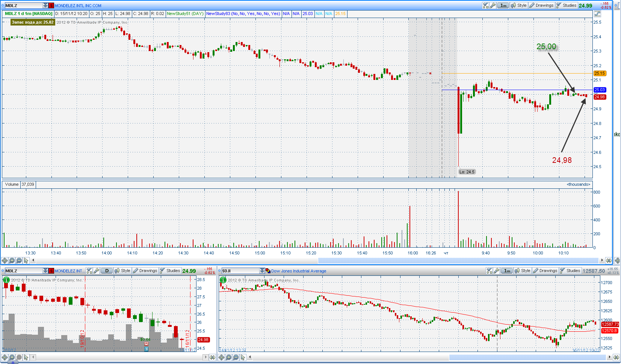
Task: Open Studies menu on bottom-left MDLZ chart
Action: tap(170, 271)
